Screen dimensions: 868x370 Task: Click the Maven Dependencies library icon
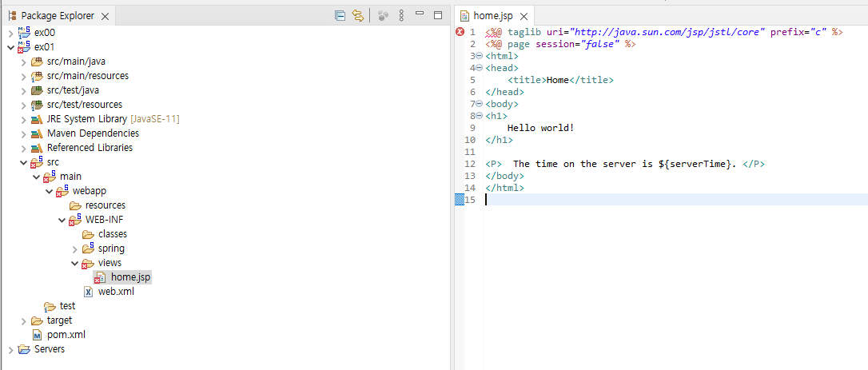(x=37, y=133)
